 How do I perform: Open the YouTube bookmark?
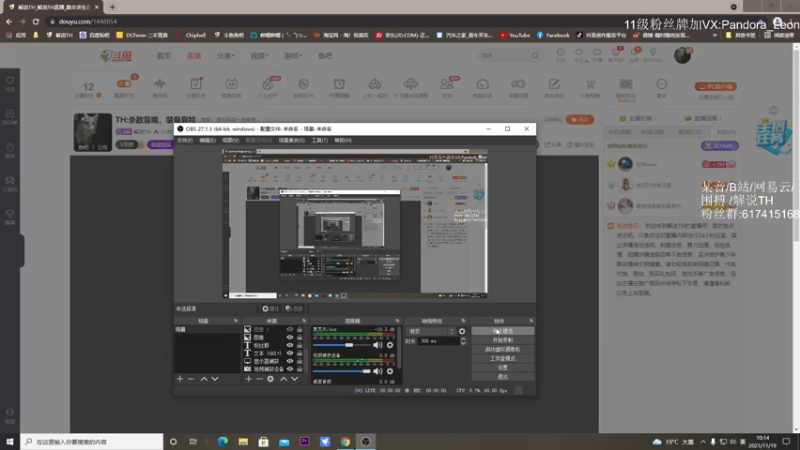coord(515,35)
